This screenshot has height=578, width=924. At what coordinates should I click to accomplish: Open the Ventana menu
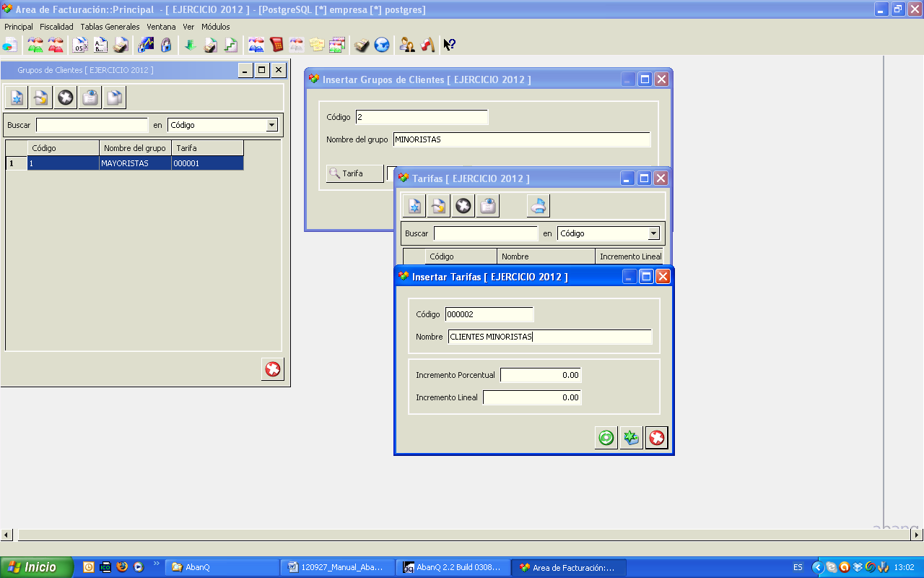161,27
